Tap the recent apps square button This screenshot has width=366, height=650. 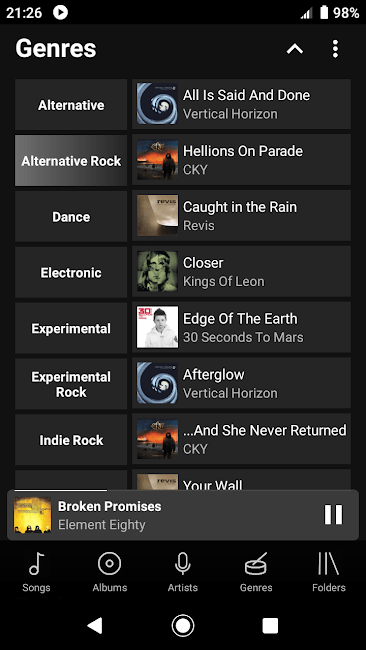(x=270, y=625)
